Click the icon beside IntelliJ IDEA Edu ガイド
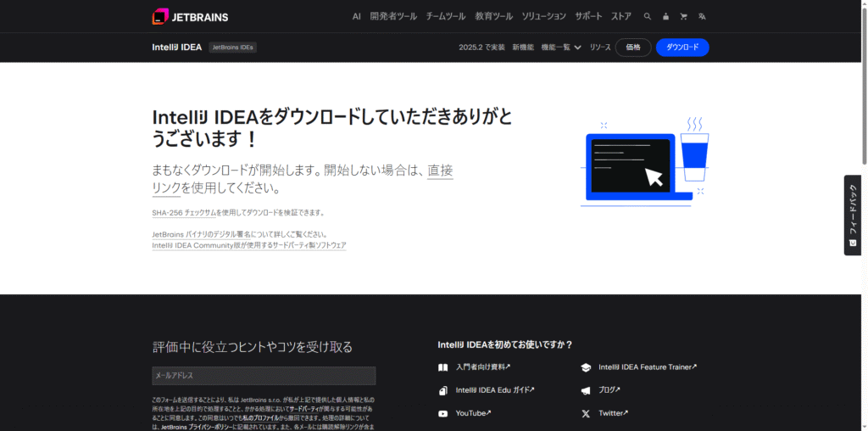This screenshot has height=431, width=868. click(442, 390)
